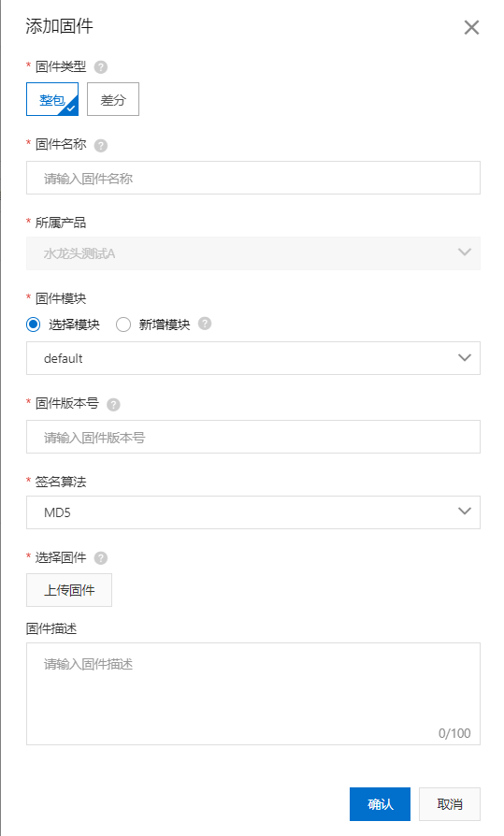
Task: Click the 固件名称 input field
Action: click(253, 178)
